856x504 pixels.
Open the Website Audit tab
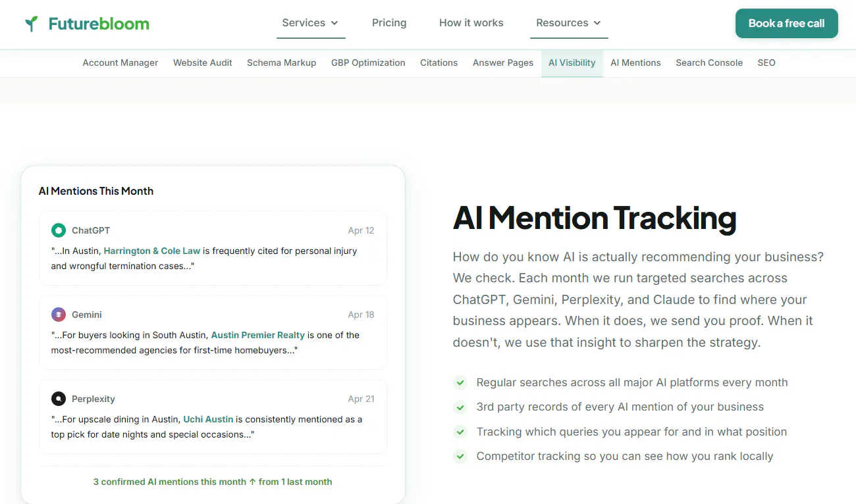tap(203, 63)
